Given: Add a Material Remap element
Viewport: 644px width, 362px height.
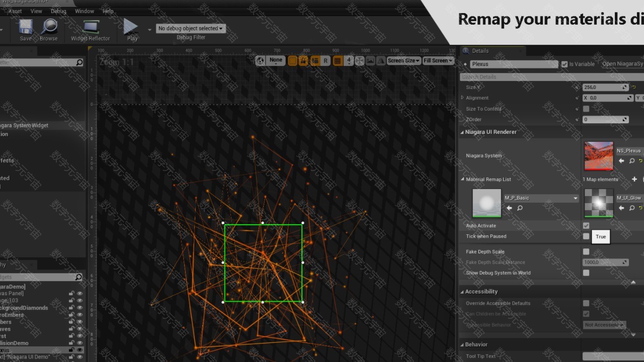Looking at the screenshot, I should click(634, 179).
